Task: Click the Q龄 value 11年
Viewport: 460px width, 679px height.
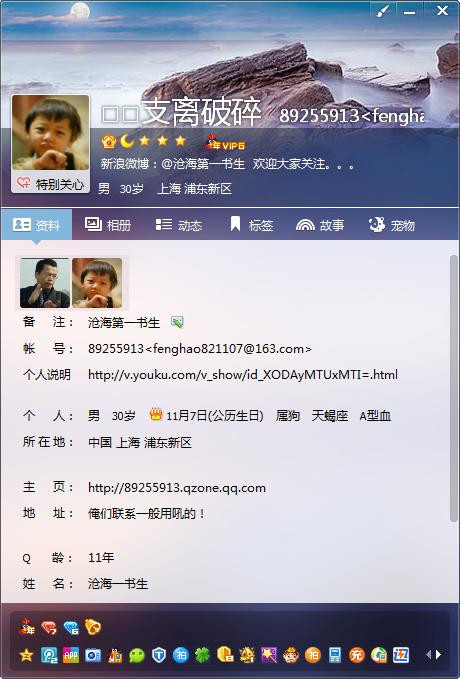Action: click(101, 557)
